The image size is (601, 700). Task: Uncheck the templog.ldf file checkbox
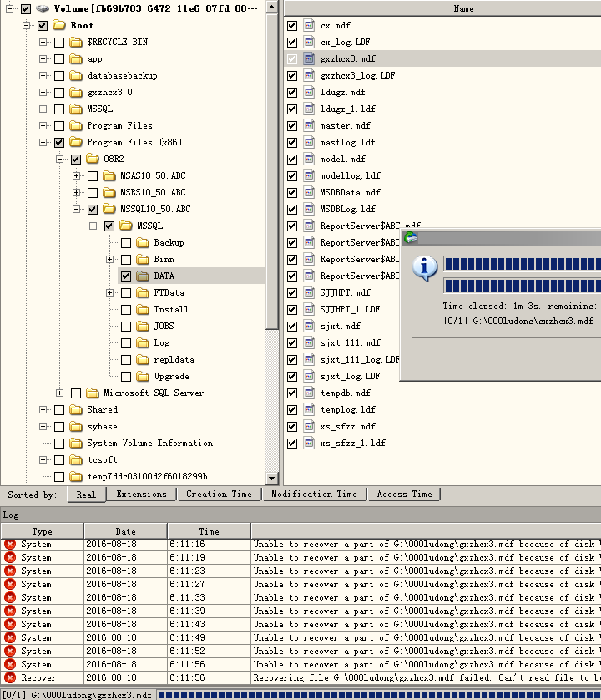(x=292, y=410)
